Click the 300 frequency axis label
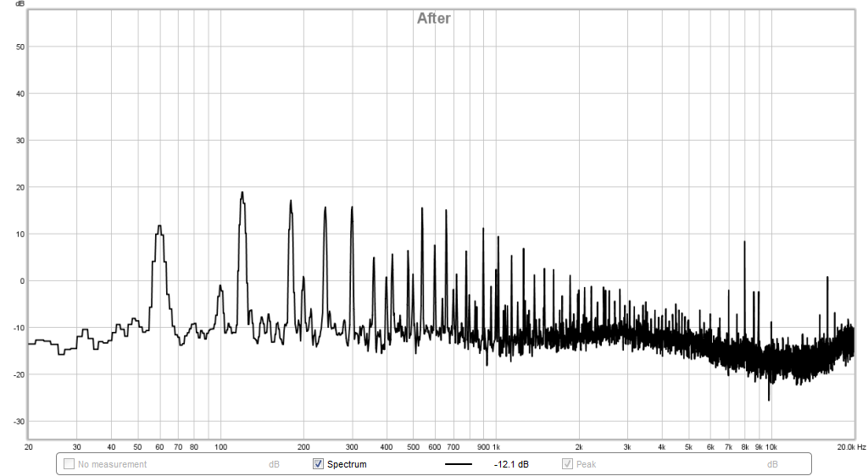Image resolution: width=868 pixels, height=476 pixels. [x=352, y=446]
